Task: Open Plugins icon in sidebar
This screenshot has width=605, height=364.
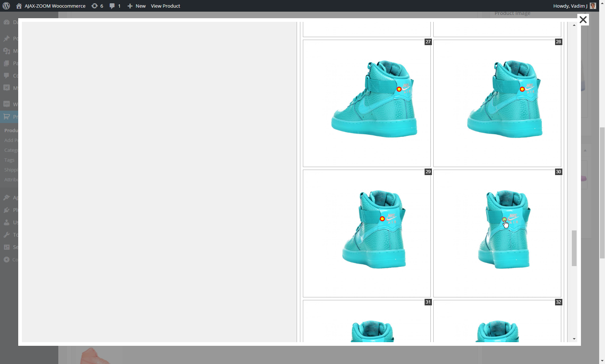Action: [x=7, y=210]
